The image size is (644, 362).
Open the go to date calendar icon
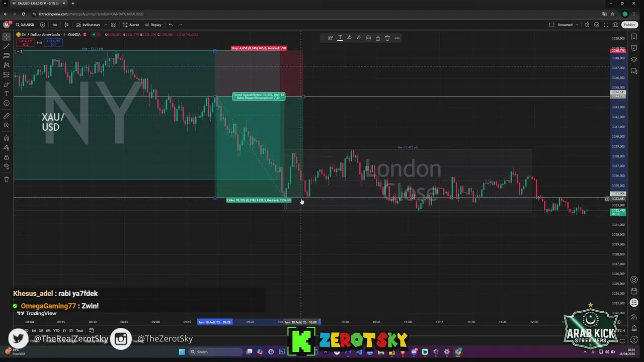pyautogui.click(x=92, y=330)
